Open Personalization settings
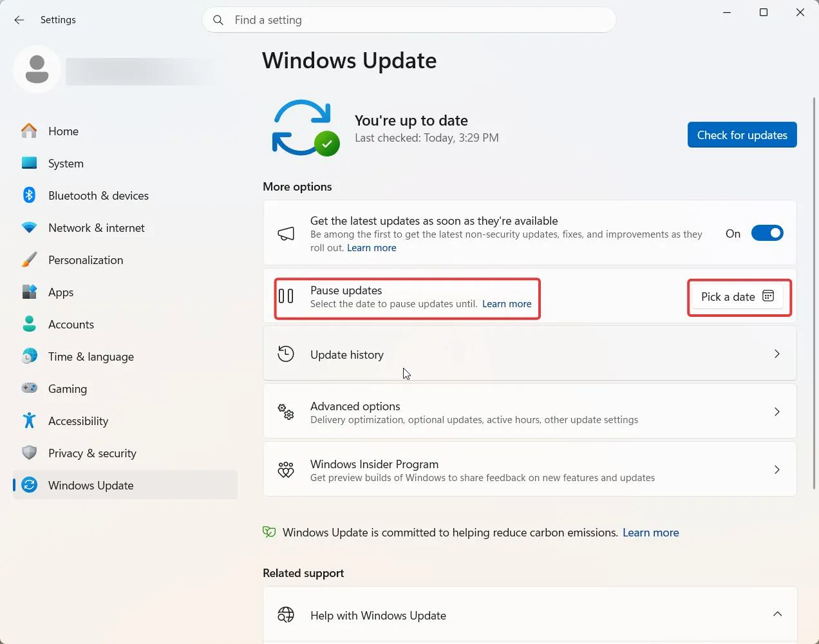819x644 pixels. tap(126, 260)
